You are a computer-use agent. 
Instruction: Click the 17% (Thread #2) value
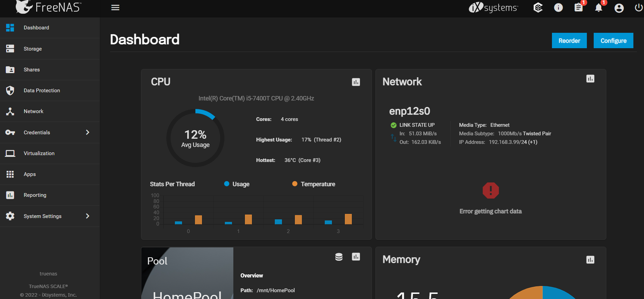pyautogui.click(x=321, y=140)
